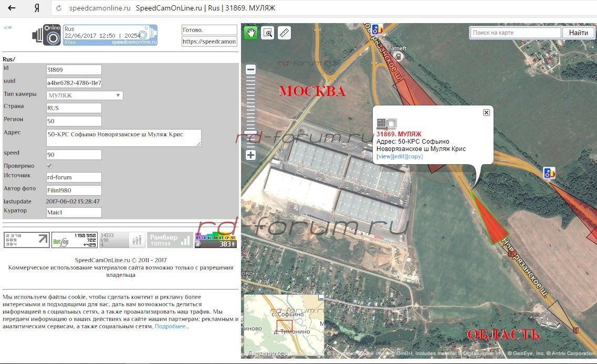Go back with the browser back arrow

[12, 8]
